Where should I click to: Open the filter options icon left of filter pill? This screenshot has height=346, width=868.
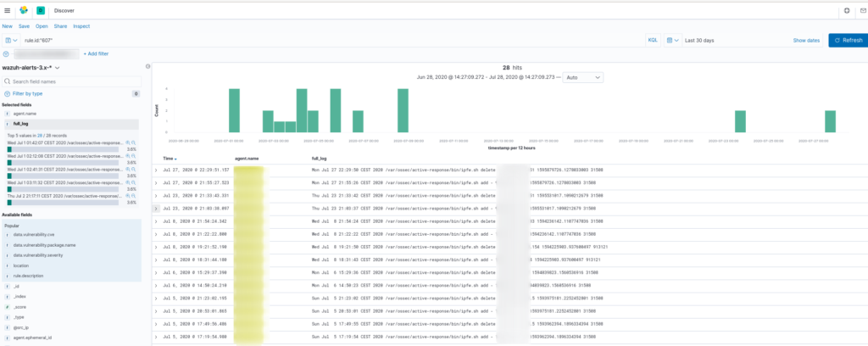click(6, 53)
